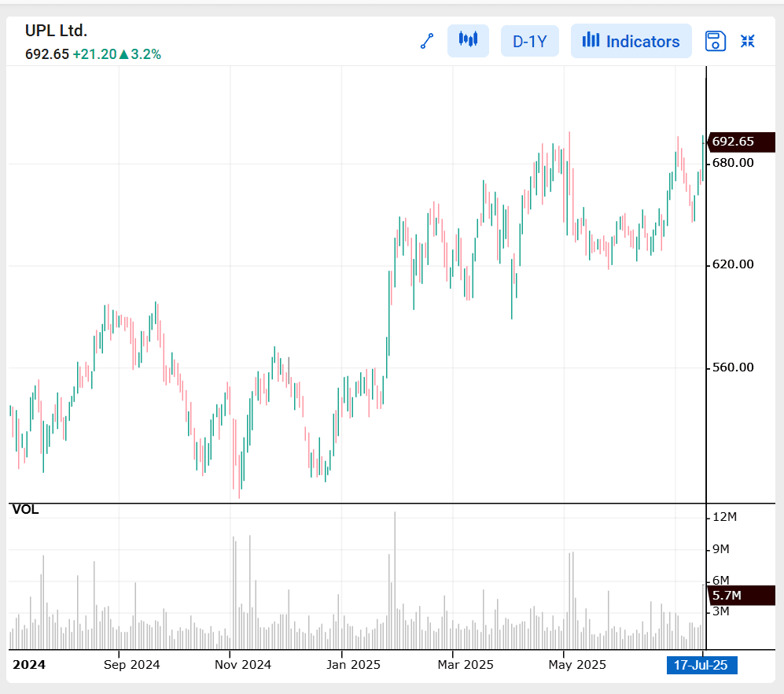Click the 680.00 price axis label
784x694 pixels.
coord(733,163)
